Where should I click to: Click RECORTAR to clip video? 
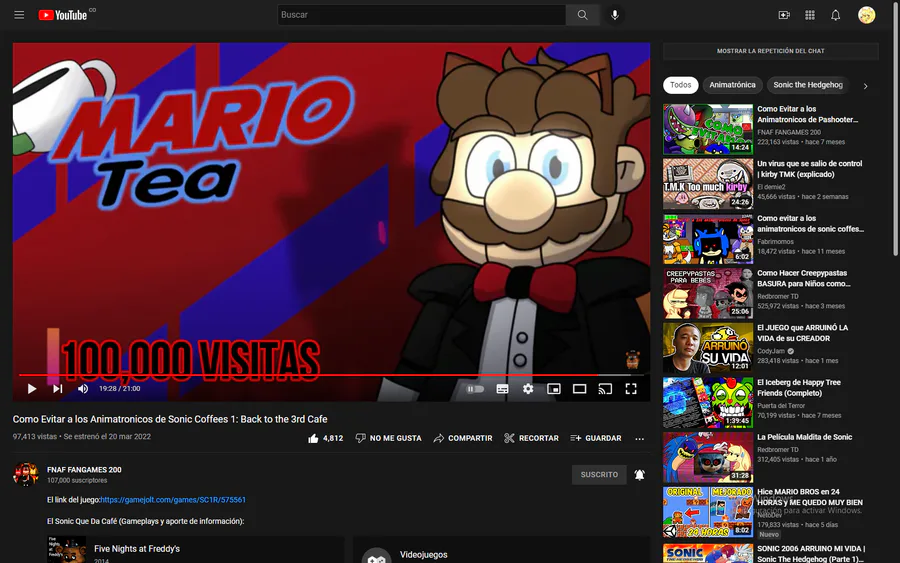(531, 438)
